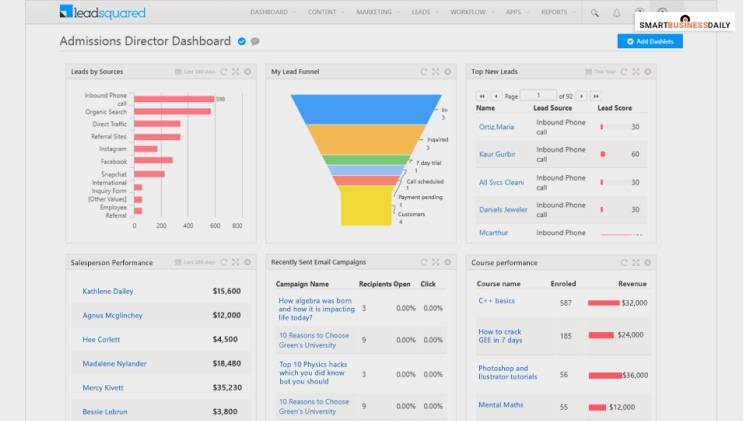The image size is (743, 421).
Task: Jump to last page of Top New Leads
Action: click(596, 96)
